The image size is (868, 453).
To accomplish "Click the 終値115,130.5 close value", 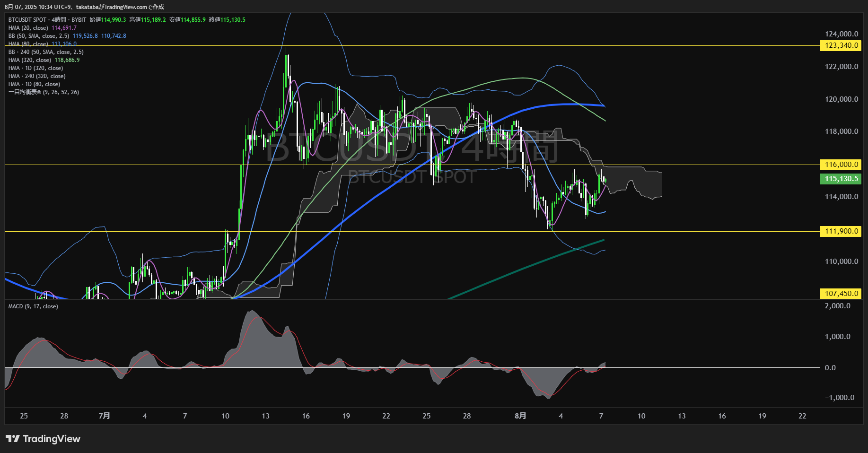I will click(227, 20).
